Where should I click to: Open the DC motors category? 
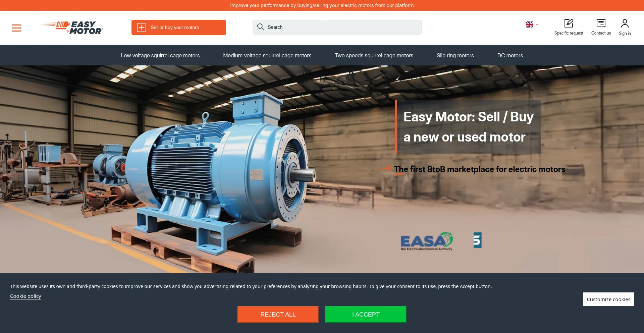click(510, 55)
